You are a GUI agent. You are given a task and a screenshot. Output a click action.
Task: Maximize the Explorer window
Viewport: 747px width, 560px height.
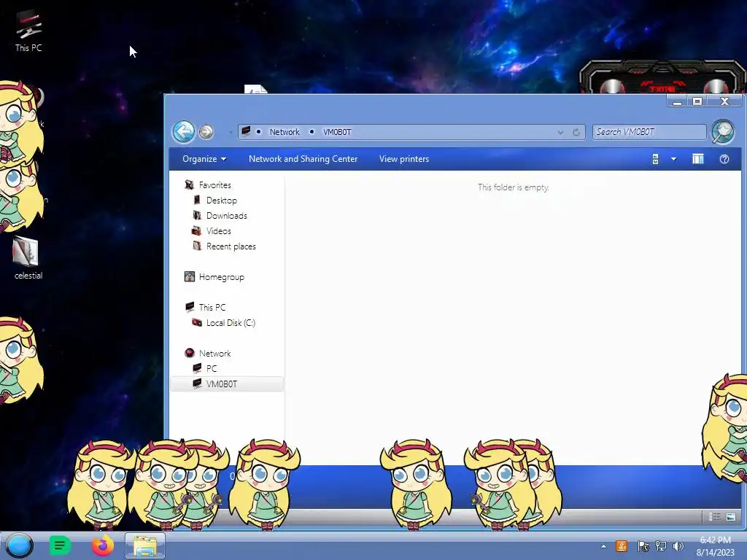click(x=697, y=101)
